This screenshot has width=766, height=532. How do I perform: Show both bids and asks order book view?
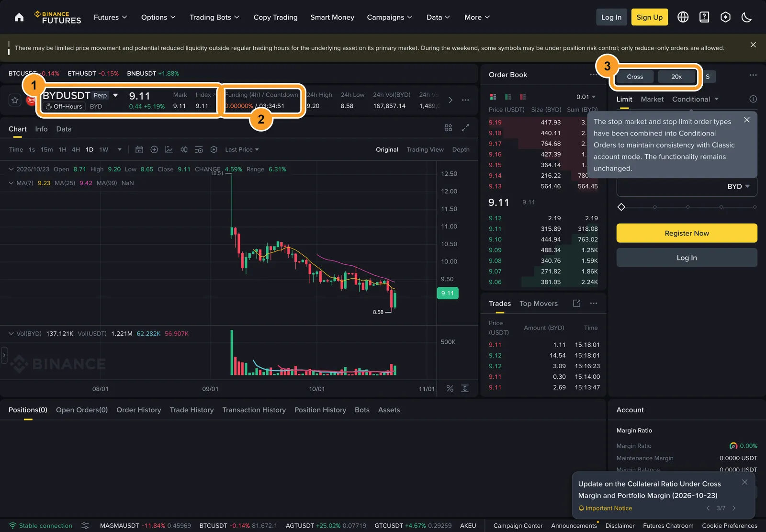[493, 97]
